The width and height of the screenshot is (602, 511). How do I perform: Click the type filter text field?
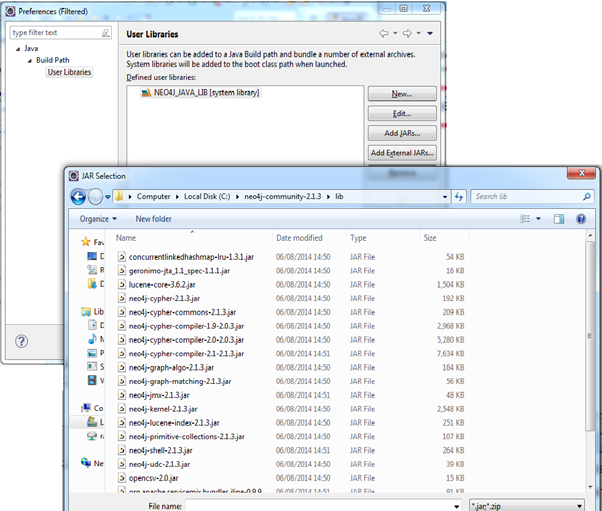(56, 33)
